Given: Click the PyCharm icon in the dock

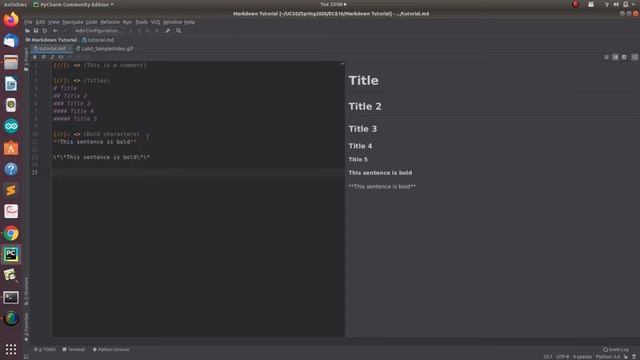Looking at the screenshot, I should (x=11, y=255).
